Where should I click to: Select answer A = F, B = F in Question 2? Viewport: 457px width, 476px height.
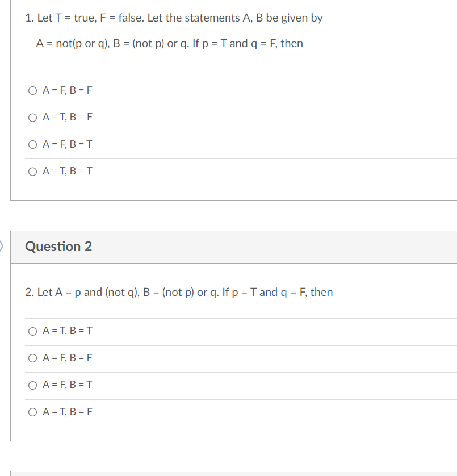tap(68, 358)
